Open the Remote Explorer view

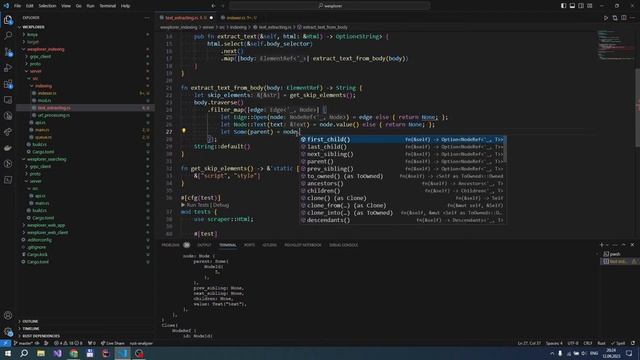pos(8,100)
